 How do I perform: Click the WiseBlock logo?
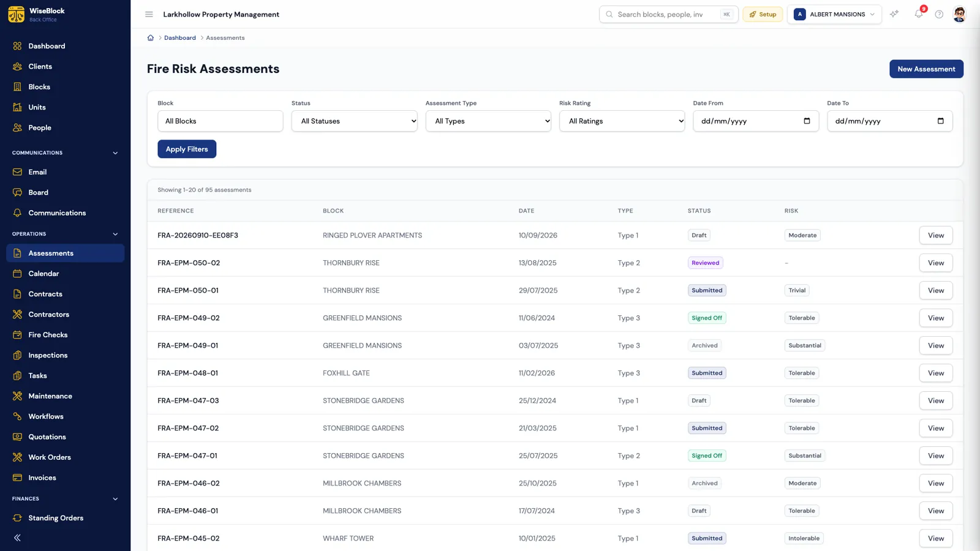click(17, 14)
